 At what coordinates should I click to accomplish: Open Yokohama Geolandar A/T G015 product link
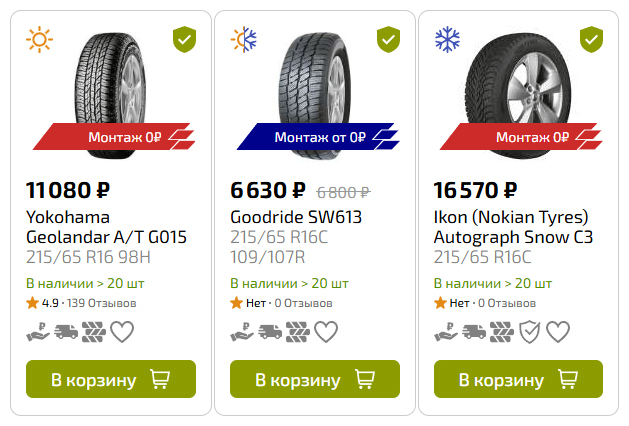click(106, 227)
